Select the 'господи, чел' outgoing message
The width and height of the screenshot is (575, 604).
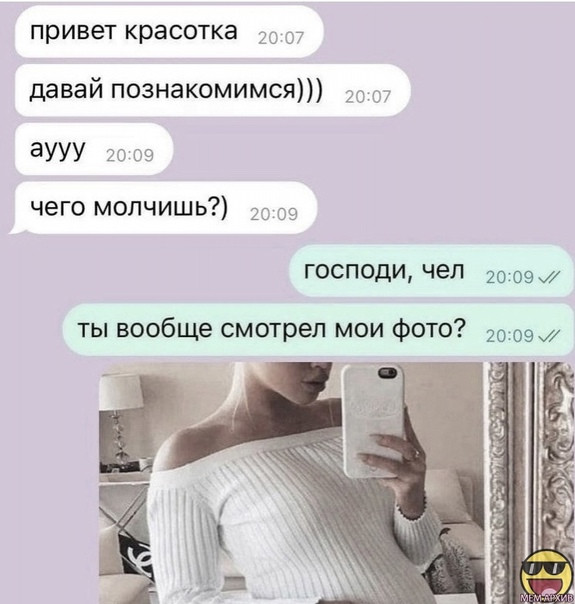pyautogui.click(x=432, y=271)
